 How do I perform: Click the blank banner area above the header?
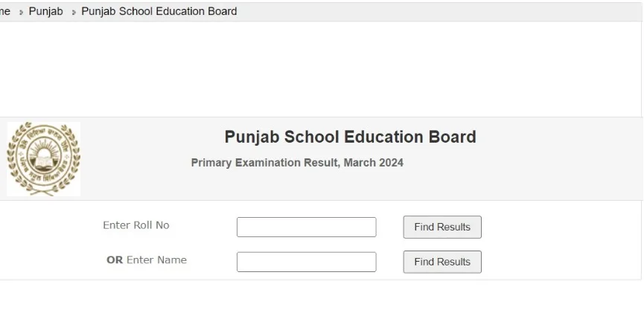click(x=320, y=69)
